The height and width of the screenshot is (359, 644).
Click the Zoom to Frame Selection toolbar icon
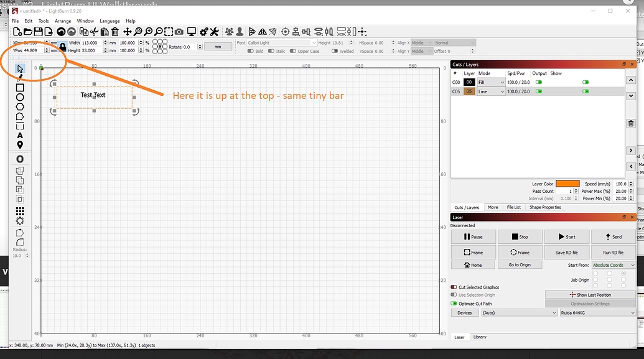coord(169,31)
